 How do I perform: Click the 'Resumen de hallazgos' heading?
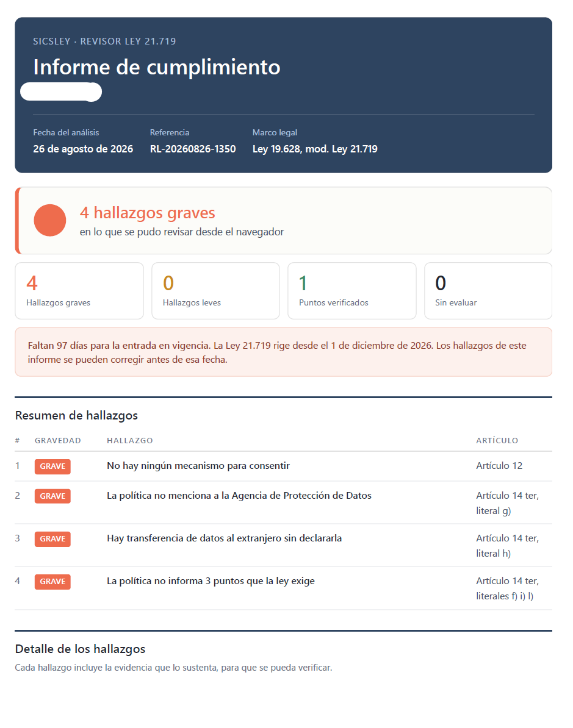coord(76,416)
